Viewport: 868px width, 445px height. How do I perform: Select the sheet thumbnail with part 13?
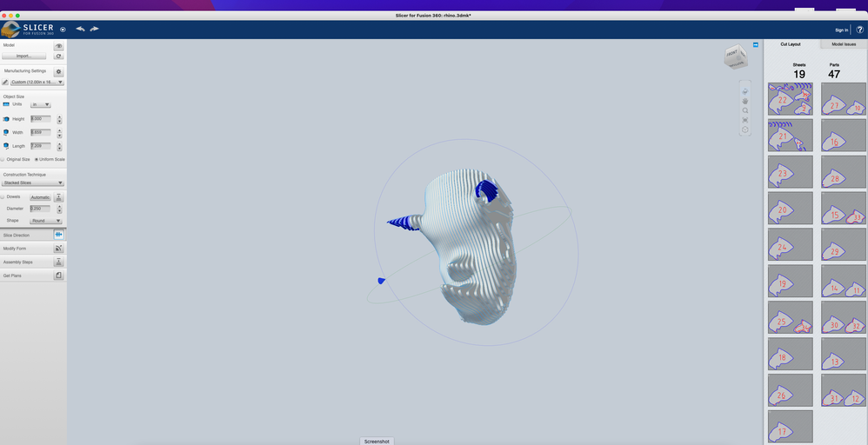click(x=844, y=354)
